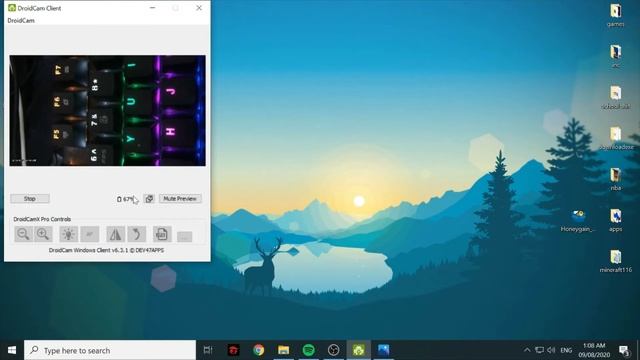This screenshot has height=360, width=640.
Task: Stop the DroidCam connection
Action: [x=30, y=199]
